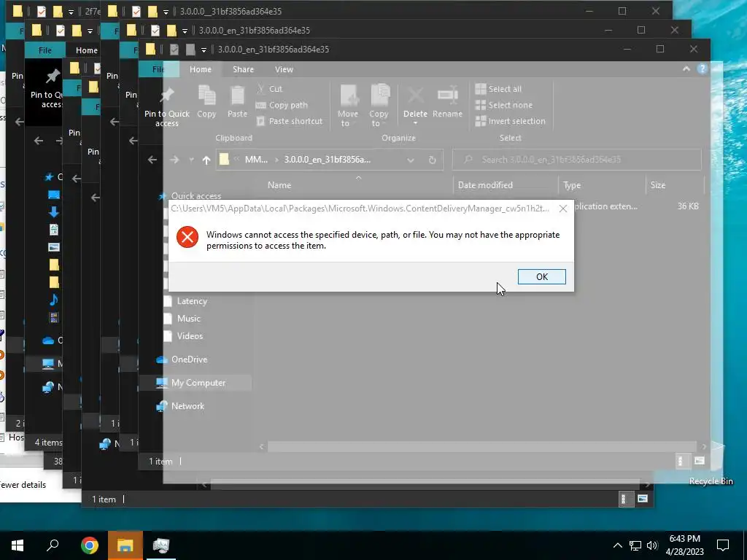Sort by the Name column header
Viewport: 747px width, 560px height.
click(279, 185)
